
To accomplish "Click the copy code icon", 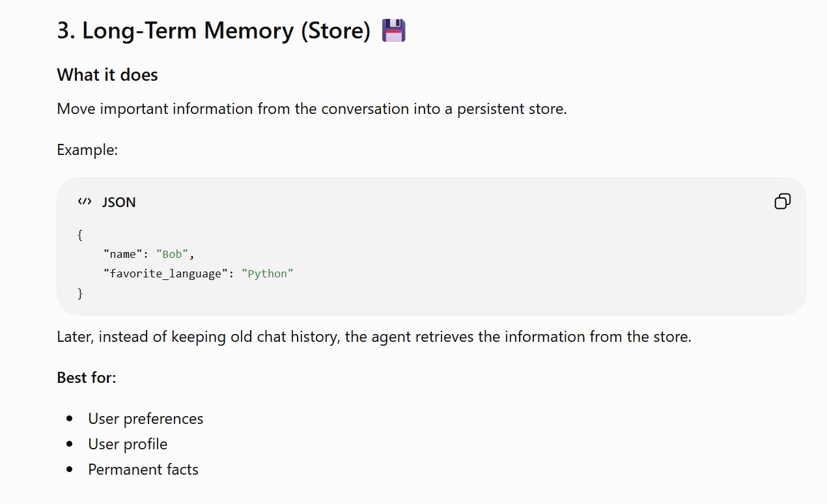I will (x=782, y=202).
